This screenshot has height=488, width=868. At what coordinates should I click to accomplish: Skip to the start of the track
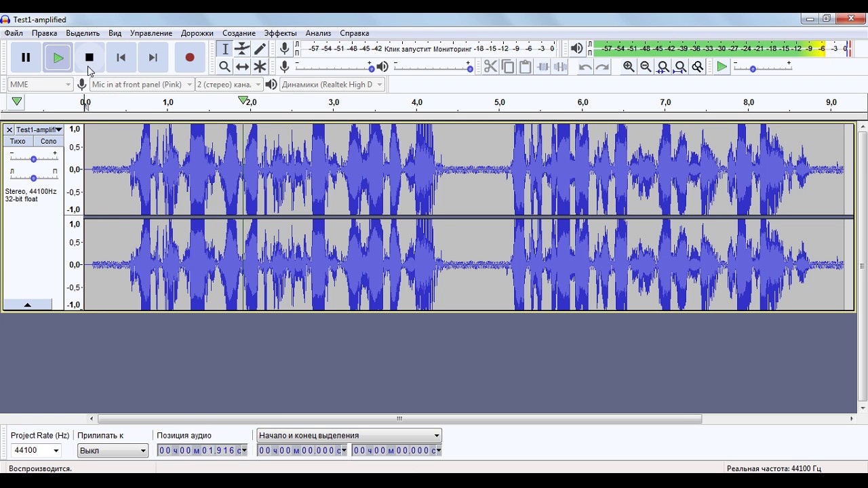point(121,58)
